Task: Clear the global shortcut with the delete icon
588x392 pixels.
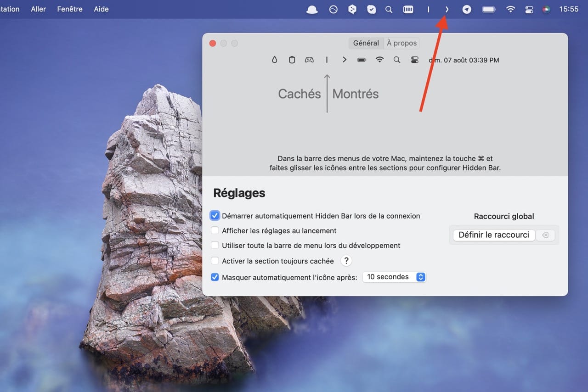Action: click(x=545, y=235)
